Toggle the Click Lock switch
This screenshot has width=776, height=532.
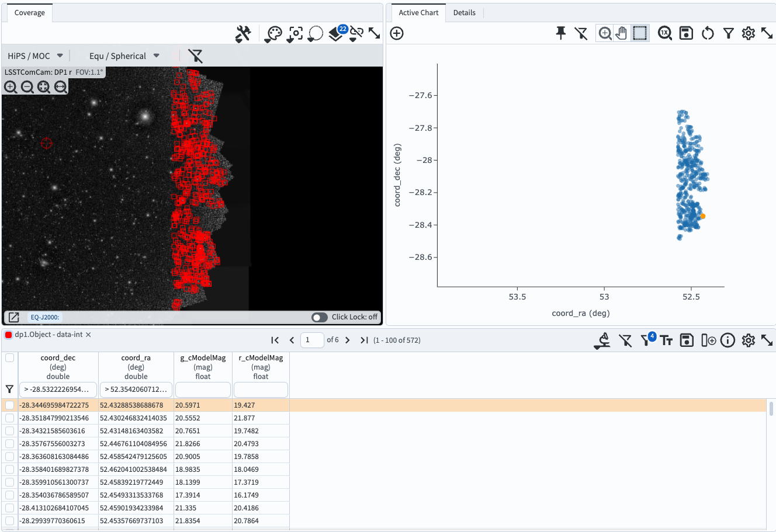pyautogui.click(x=319, y=317)
